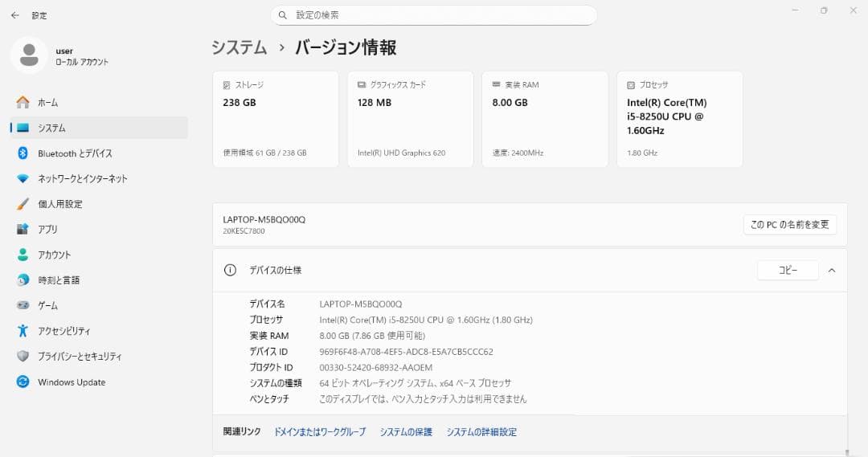This screenshot has height=457, width=868.
Task: Open アカウント in the sidebar
Action: [x=99, y=255]
